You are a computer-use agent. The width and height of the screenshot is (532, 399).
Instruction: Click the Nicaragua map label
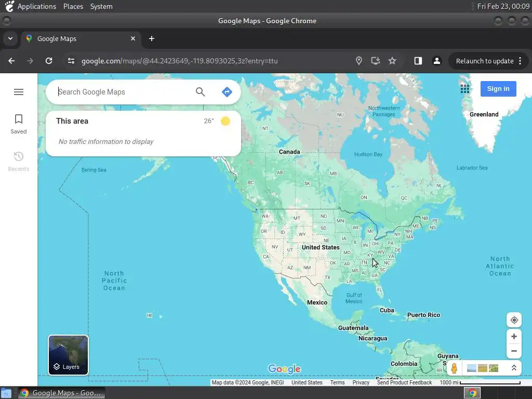[373, 338]
